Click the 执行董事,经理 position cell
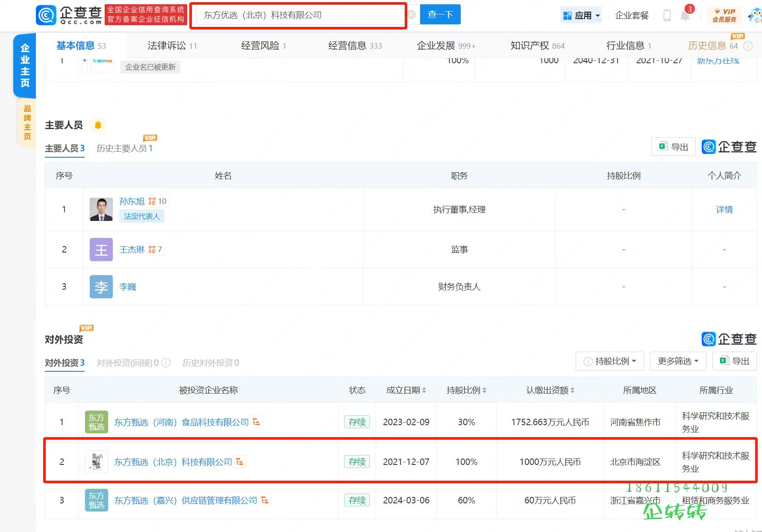 (x=459, y=209)
